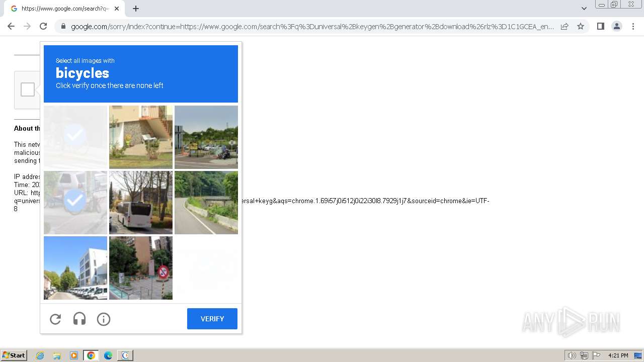Click the network tray icon

(x=584, y=355)
